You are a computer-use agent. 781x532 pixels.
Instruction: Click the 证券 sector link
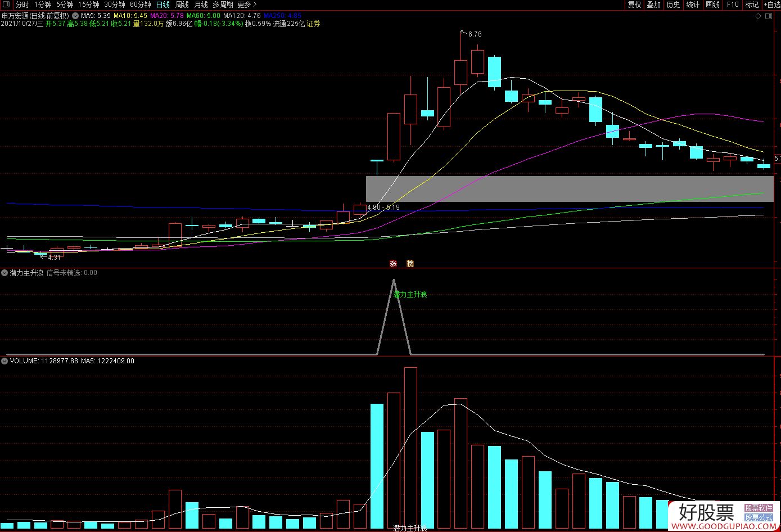pos(313,24)
